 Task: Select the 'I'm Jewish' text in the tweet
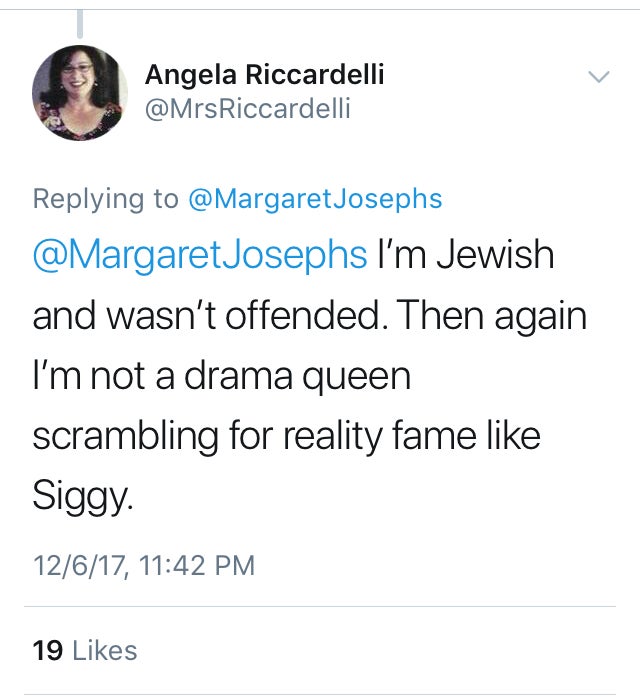pyautogui.click(x=466, y=255)
